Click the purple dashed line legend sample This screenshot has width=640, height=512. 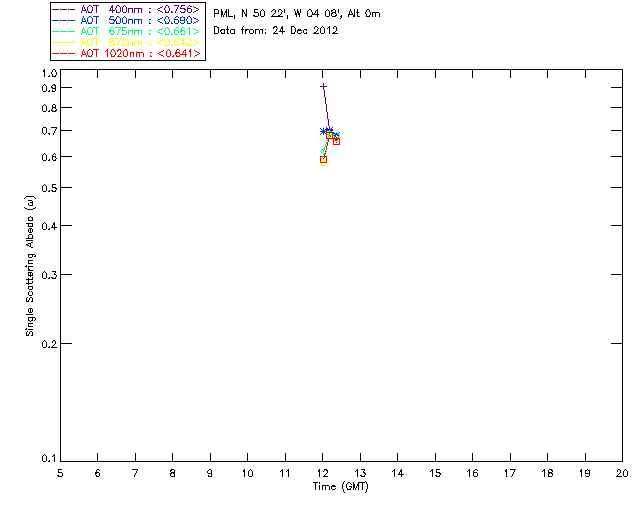64,9
